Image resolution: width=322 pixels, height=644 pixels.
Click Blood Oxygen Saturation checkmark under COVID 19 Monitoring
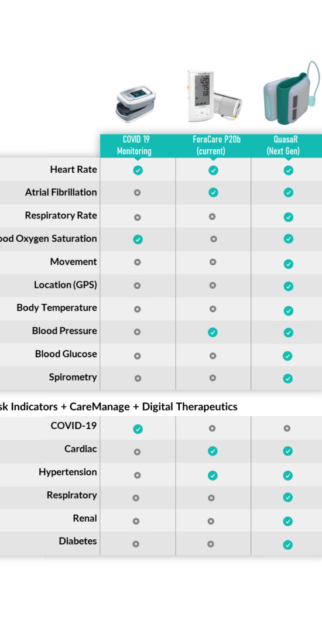(138, 239)
